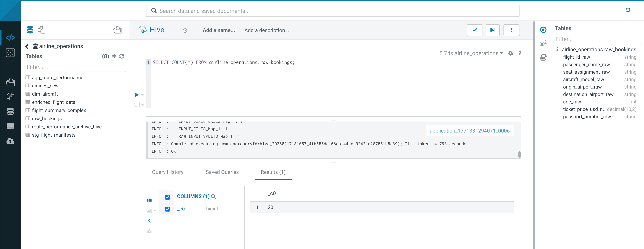
Task: Open the chart view icon in the toolbar
Action: 474,30
